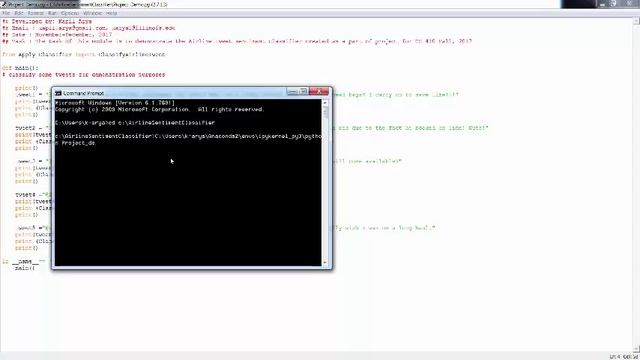Click the Command Prompt scrollbar thumb
Screen dimensions: 640x360
(325, 113)
